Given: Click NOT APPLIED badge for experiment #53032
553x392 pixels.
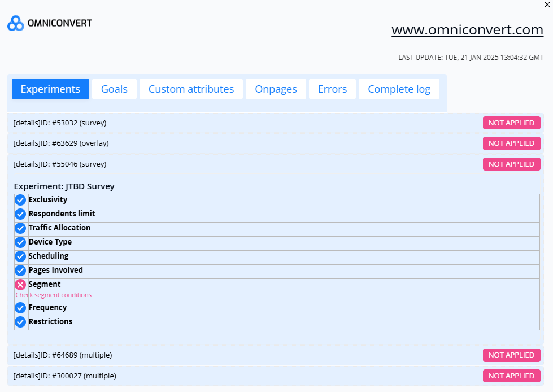Looking at the screenshot, I should (x=511, y=123).
